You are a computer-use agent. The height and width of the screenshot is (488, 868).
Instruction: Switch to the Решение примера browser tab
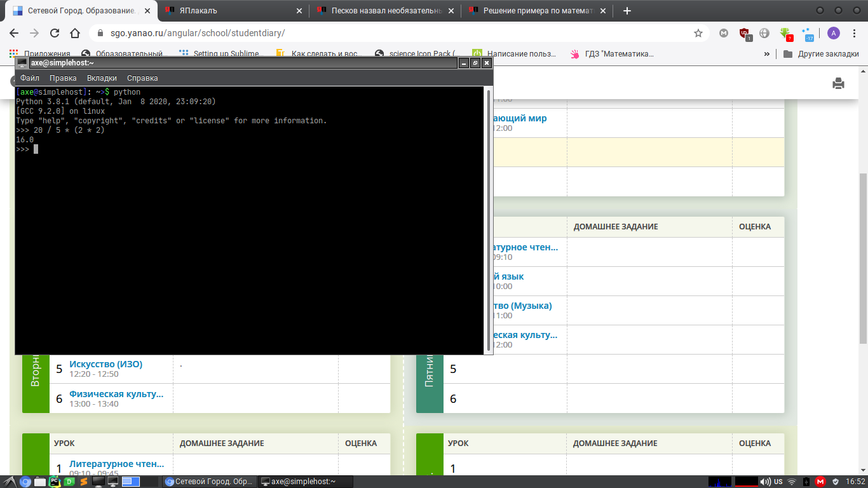[x=538, y=11]
